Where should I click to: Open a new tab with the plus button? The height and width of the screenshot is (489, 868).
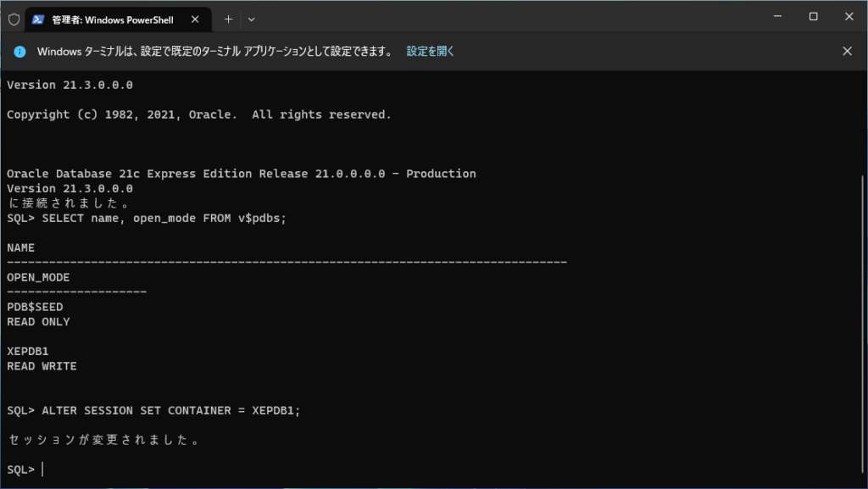228,19
